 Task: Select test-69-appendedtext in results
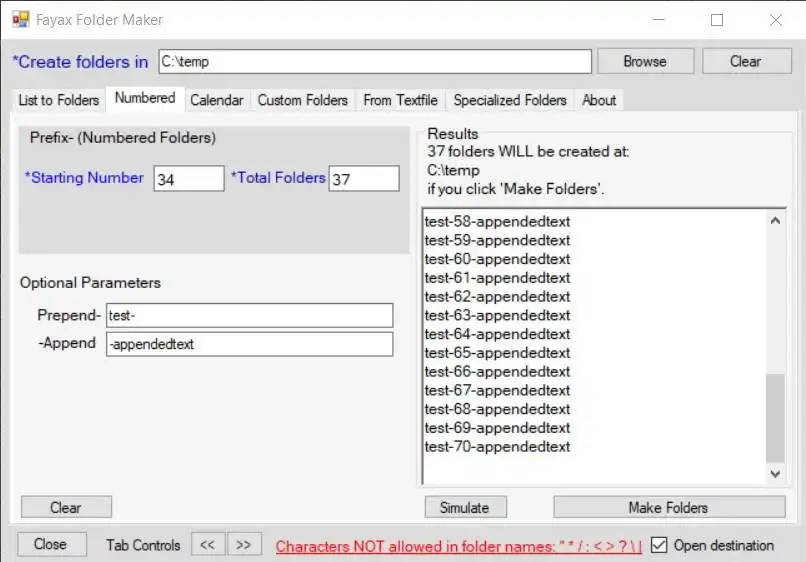[497, 428]
